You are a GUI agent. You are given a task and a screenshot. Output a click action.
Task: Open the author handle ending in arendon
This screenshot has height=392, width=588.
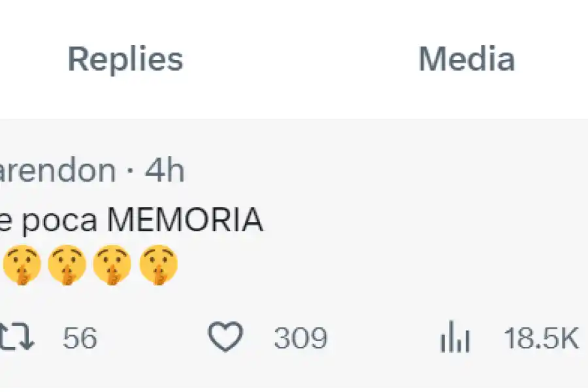57,171
